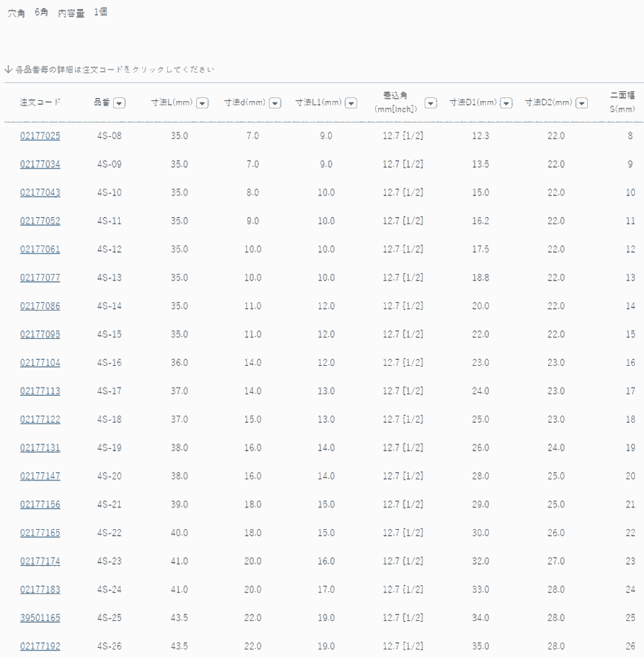Open the 品番 column filter dropdown
This screenshot has width=644, height=657.
tap(119, 103)
